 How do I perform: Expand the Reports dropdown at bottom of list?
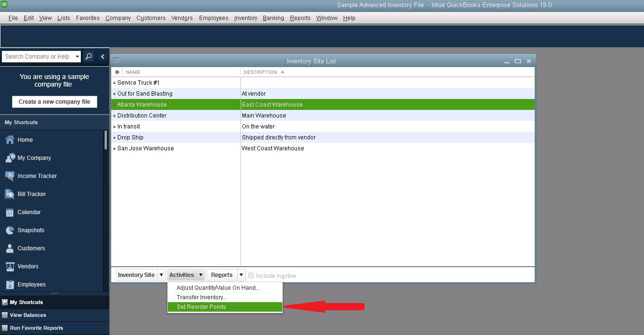tap(241, 275)
